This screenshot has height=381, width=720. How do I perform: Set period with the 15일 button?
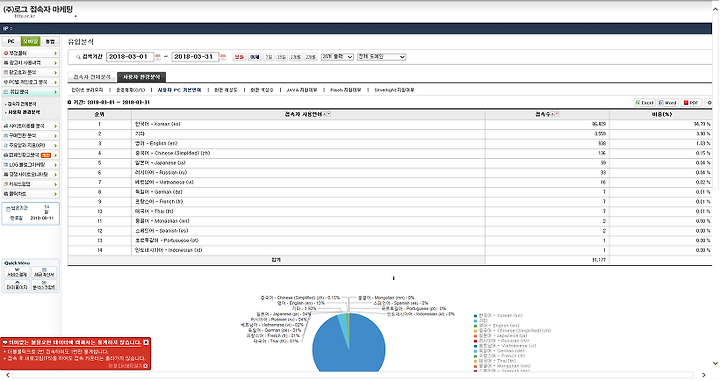click(x=281, y=57)
